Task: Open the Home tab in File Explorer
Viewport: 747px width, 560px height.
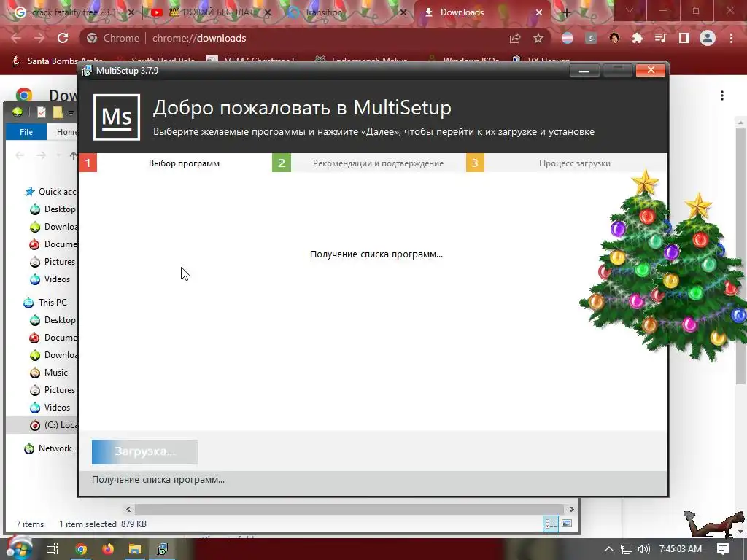Action: pos(66,132)
